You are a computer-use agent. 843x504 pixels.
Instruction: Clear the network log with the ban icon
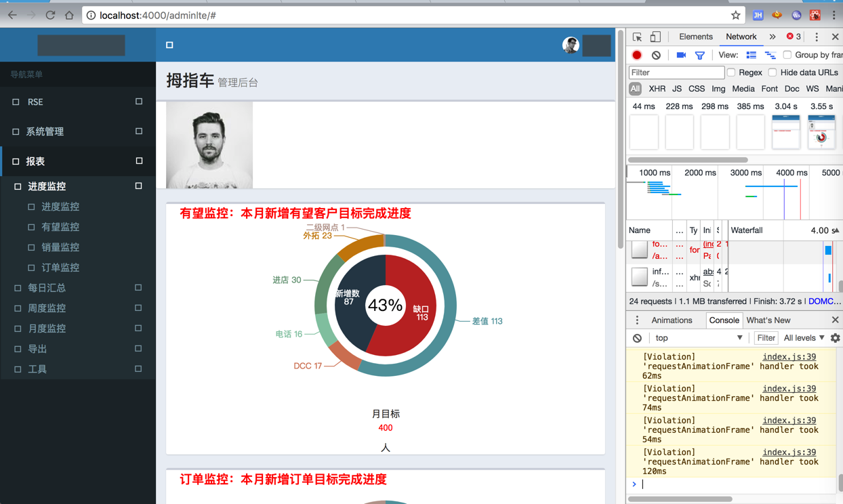(x=656, y=55)
